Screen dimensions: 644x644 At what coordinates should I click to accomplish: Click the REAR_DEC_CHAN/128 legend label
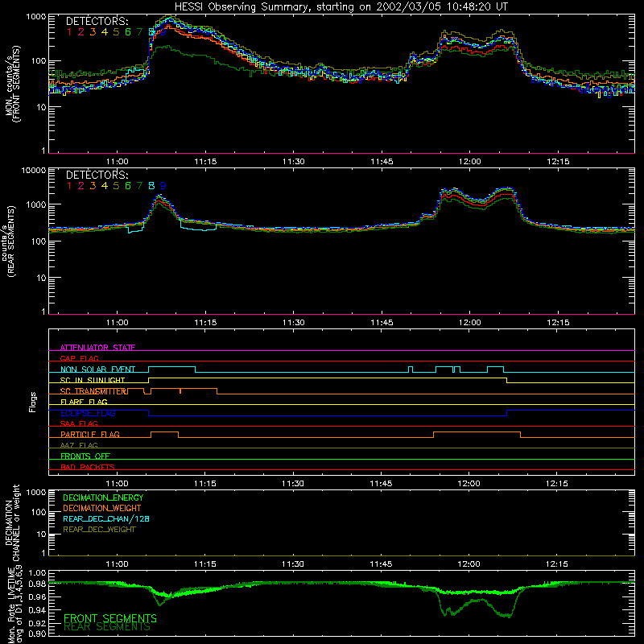tap(106, 518)
